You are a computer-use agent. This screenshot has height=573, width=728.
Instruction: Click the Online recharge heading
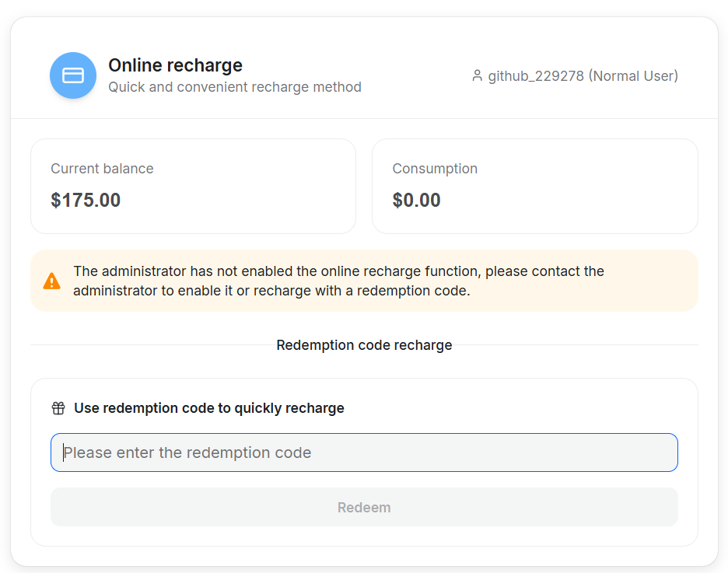pyautogui.click(x=176, y=65)
